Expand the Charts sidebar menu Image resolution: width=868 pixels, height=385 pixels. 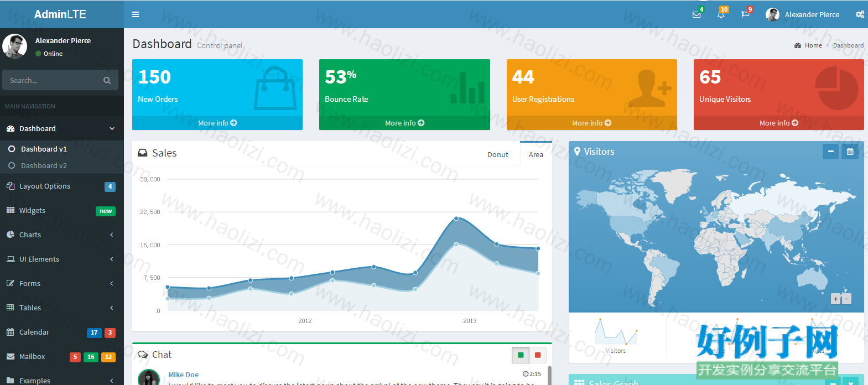[61, 235]
